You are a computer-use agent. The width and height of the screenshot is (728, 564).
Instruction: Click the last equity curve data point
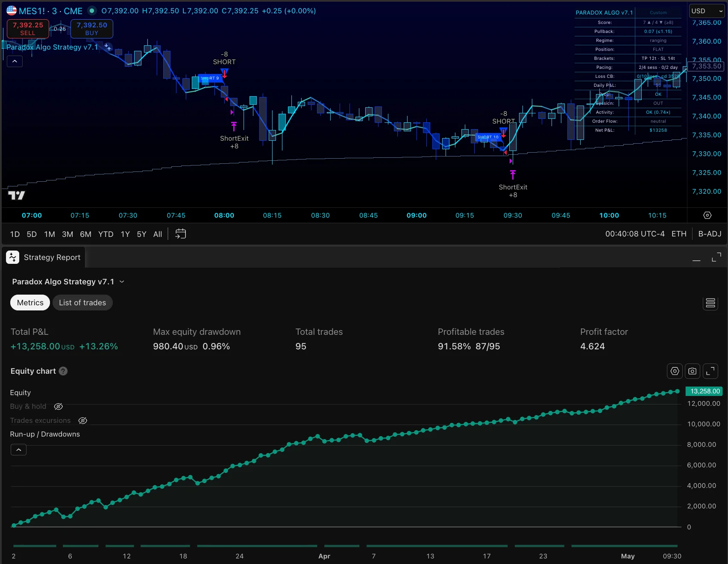tap(677, 391)
